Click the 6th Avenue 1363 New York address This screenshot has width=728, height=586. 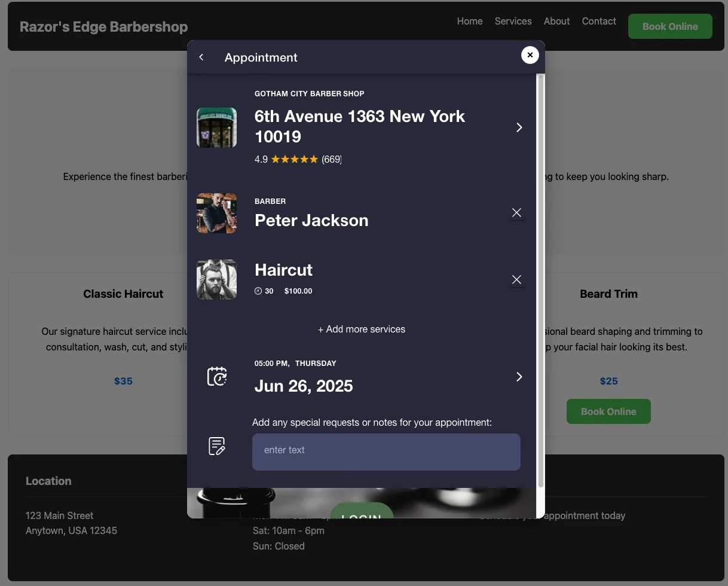pos(360,126)
